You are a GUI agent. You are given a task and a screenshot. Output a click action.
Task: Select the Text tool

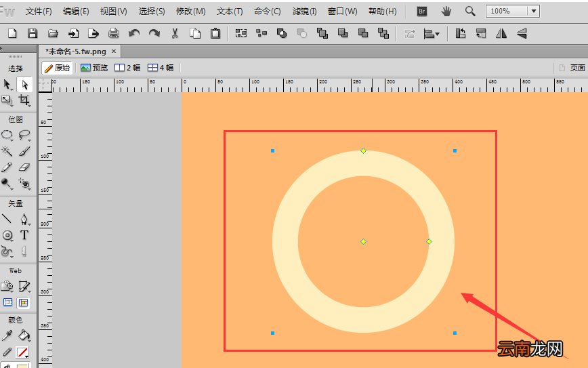coord(24,235)
